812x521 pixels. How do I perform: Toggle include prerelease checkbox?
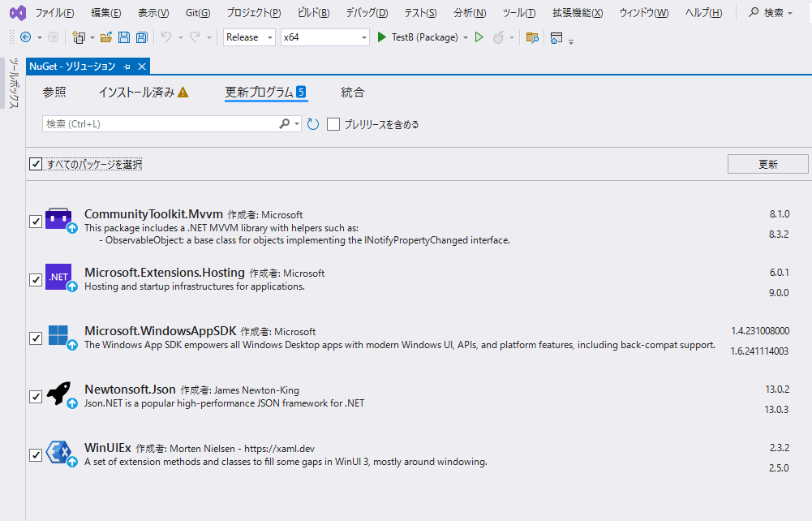point(333,124)
